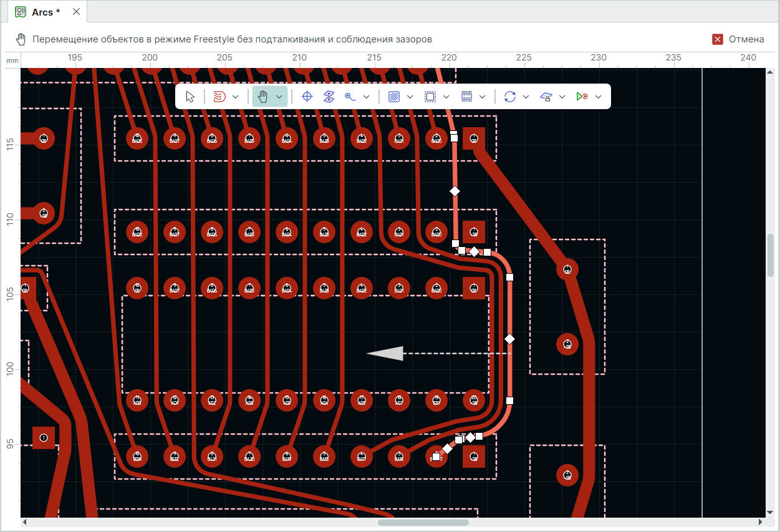The height and width of the screenshot is (532, 780).
Task: Close the Arcs tab
Action: (x=76, y=12)
